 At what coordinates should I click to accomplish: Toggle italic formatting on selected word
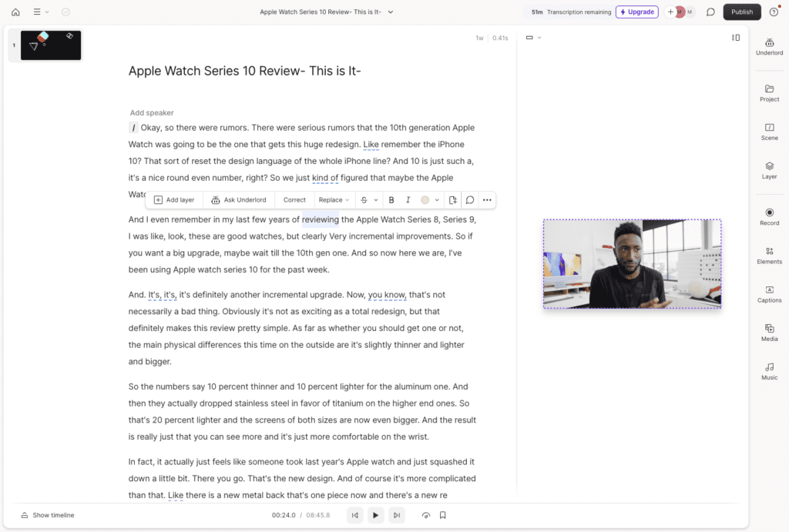tap(408, 200)
